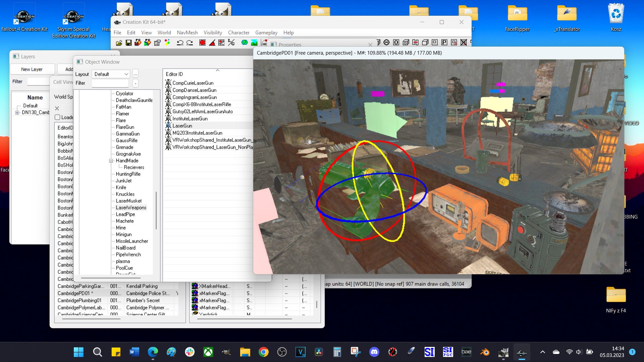
Task: Click the Open file toolbar icon
Action: click(119, 43)
